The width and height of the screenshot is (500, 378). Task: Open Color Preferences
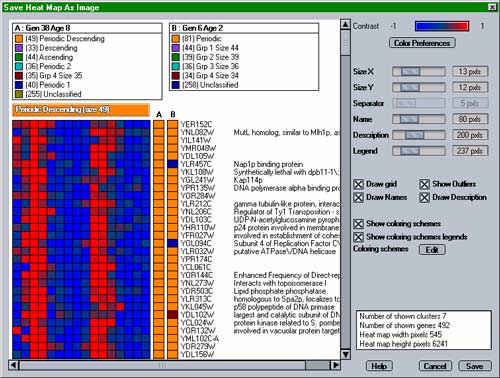422,43
